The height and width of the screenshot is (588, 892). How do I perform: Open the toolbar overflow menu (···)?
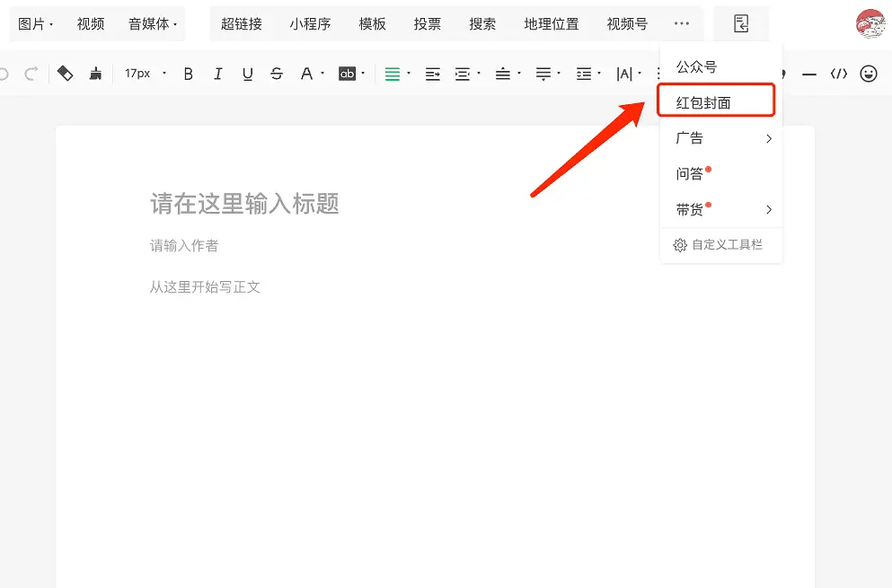click(681, 24)
